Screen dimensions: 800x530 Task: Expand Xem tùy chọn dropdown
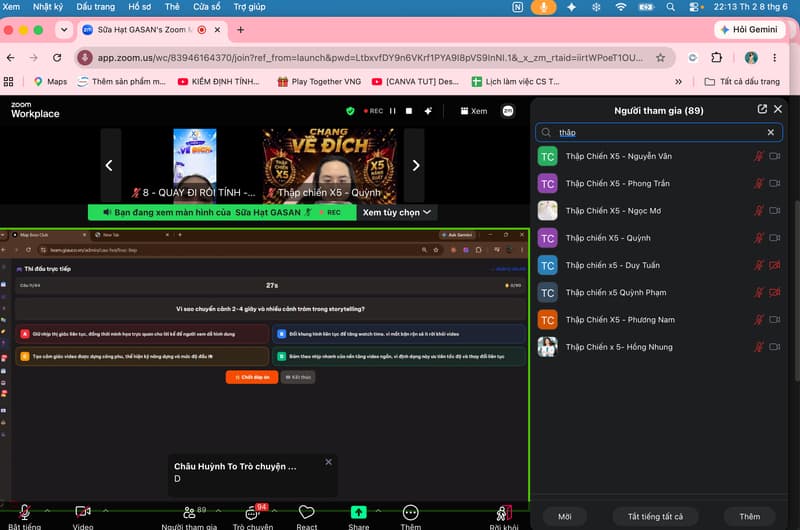pyautogui.click(x=396, y=212)
